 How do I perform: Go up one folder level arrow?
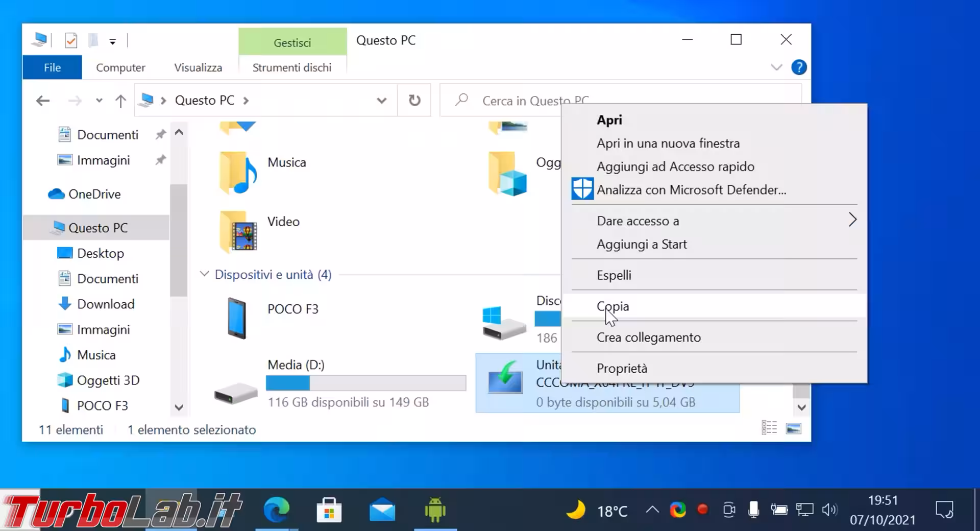pos(120,101)
